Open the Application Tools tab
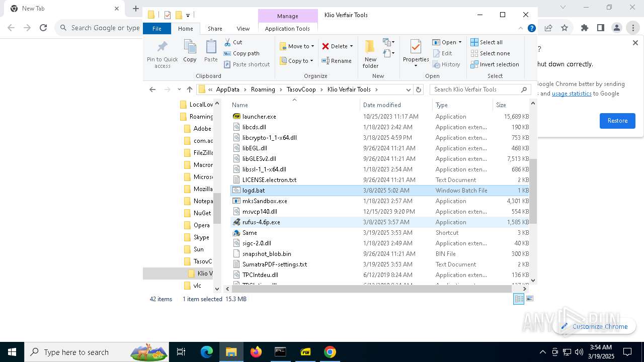Screen dimensions: 644x362 pyautogui.click(x=287, y=29)
